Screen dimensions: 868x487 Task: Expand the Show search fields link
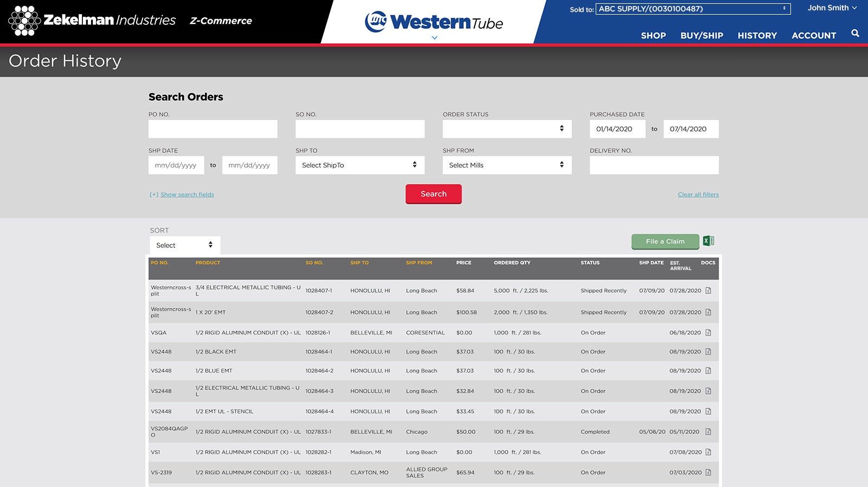point(187,195)
